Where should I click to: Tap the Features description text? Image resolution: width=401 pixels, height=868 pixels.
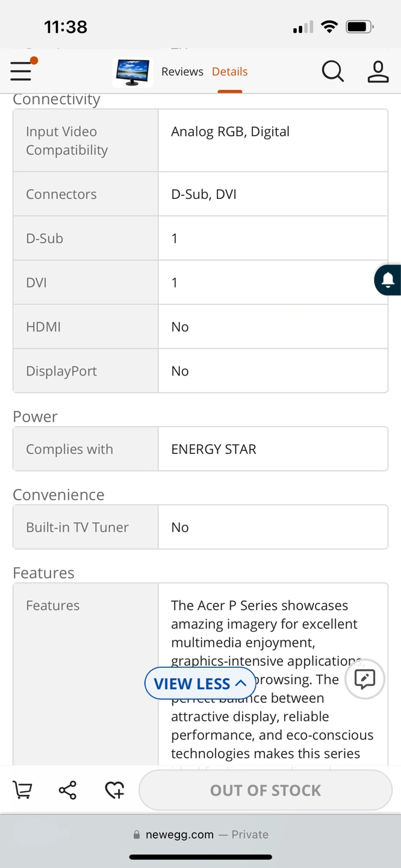click(272, 679)
